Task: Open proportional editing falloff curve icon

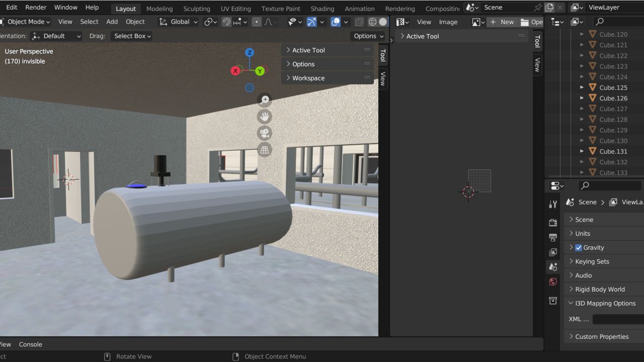Action: point(271,22)
